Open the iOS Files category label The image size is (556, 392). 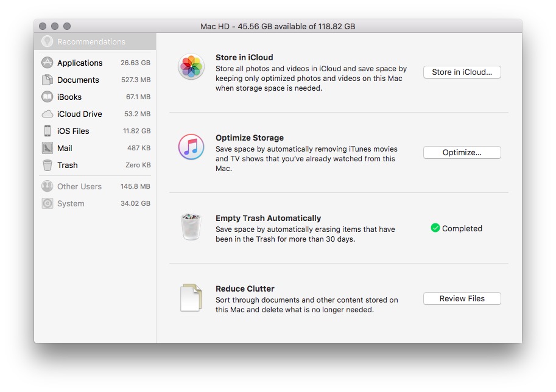pos(73,131)
